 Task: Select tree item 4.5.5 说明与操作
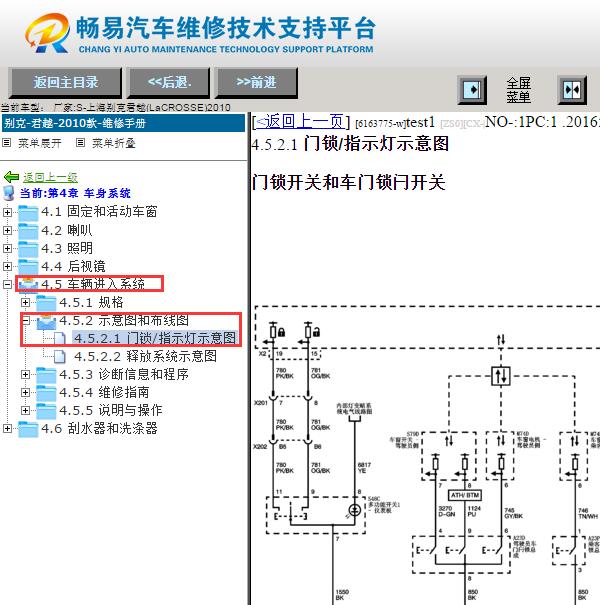point(111,410)
